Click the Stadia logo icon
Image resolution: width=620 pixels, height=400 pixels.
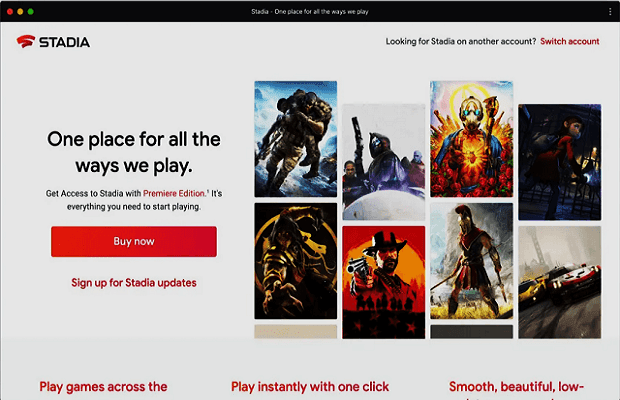point(25,42)
